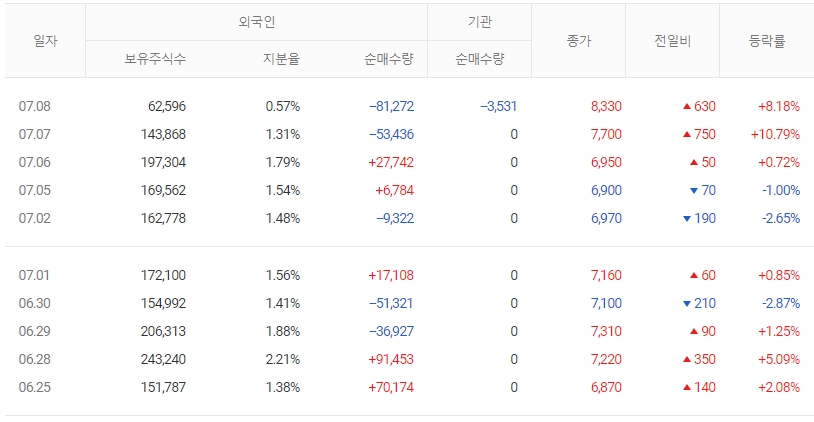Click holdings value 162,778
814x422 pixels.
click(163, 219)
